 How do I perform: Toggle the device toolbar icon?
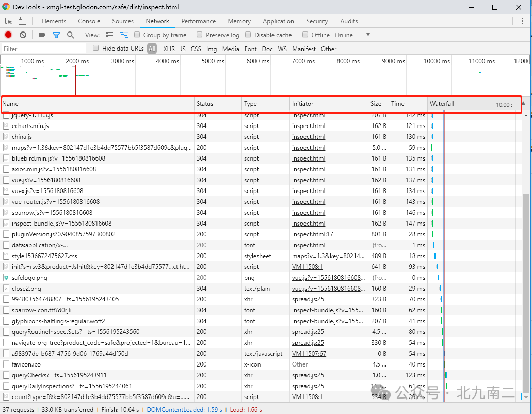coord(22,21)
